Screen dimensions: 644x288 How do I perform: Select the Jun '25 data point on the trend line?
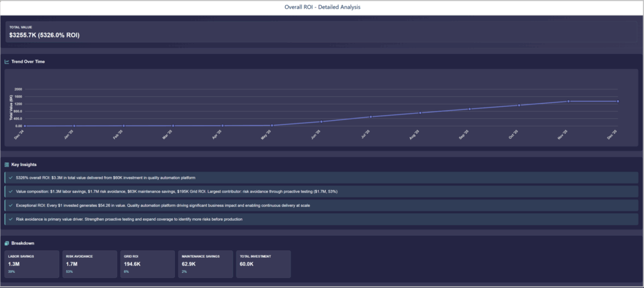(321, 121)
